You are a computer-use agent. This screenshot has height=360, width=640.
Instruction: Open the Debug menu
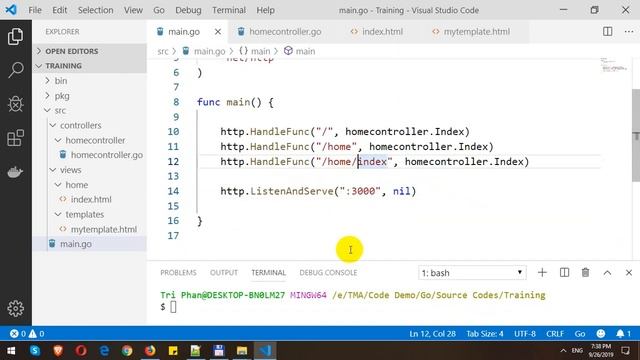188,10
